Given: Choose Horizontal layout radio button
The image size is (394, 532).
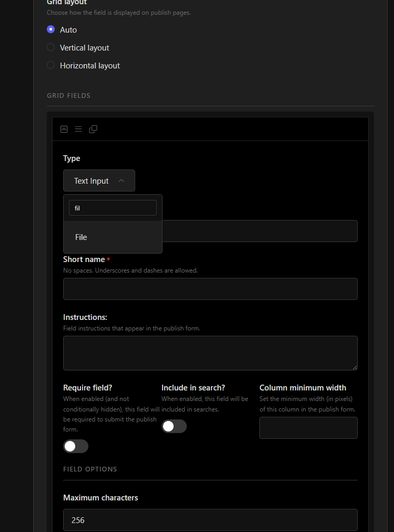Looking at the screenshot, I should point(51,66).
